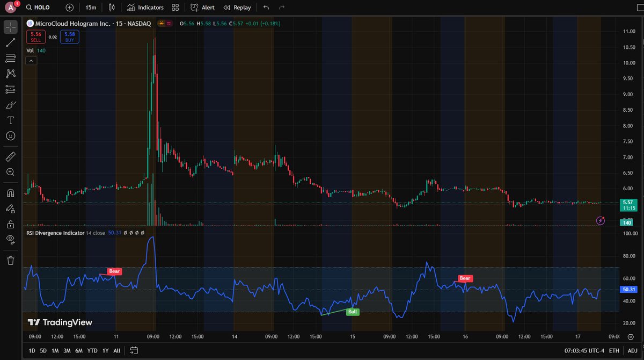Click the red SELL 5.56 button

[x=35, y=37]
